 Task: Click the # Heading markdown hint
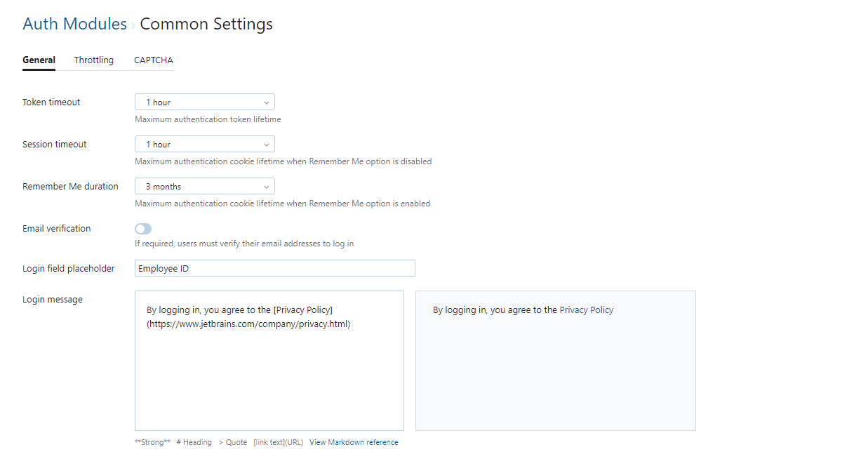click(x=194, y=443)
